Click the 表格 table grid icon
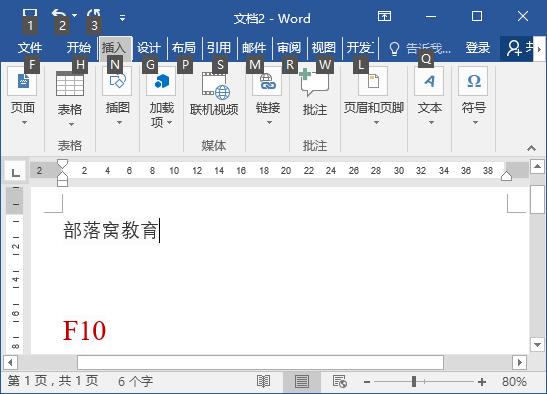 tap(70, 84)
